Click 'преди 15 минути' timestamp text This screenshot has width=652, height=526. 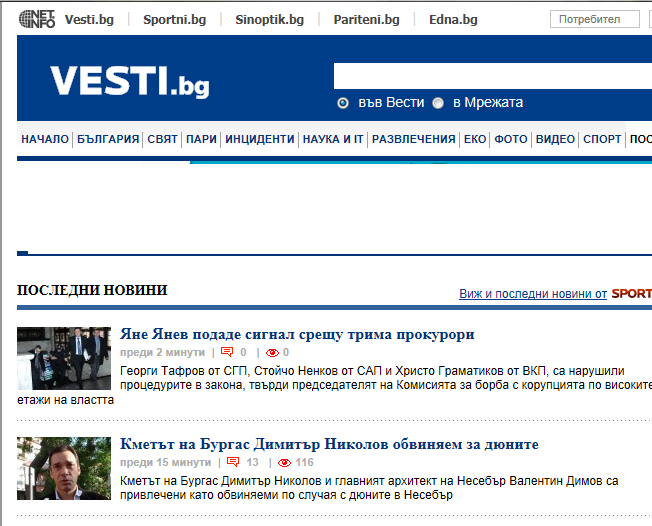[x=165, y=462]
